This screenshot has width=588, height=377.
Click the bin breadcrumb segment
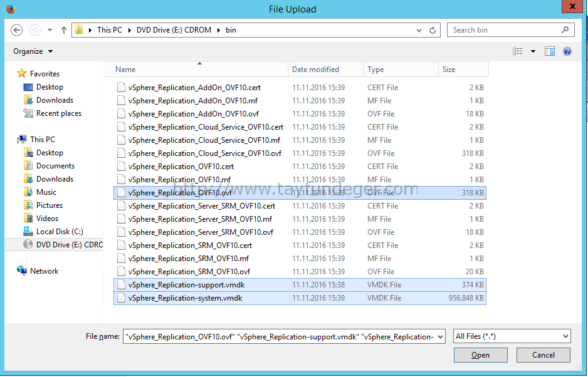(x=231, y=30)
